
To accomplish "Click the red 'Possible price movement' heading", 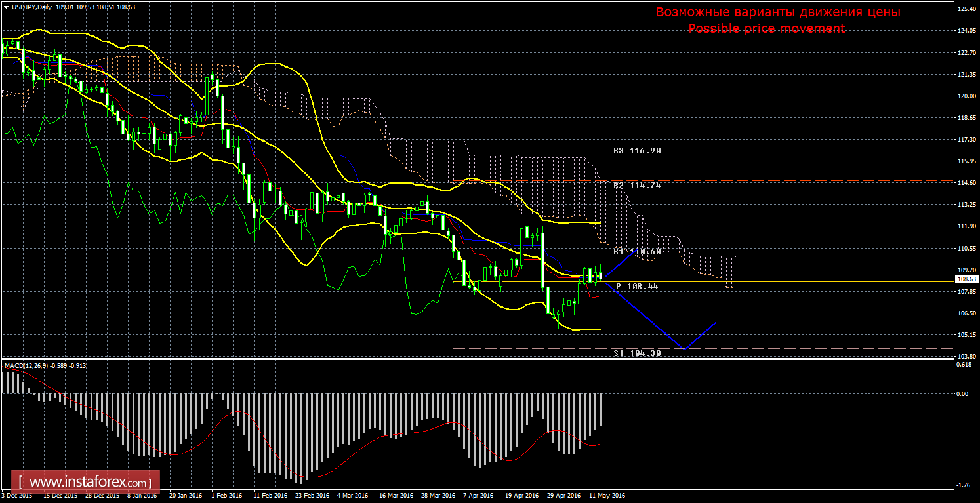I will pos(766,28).
